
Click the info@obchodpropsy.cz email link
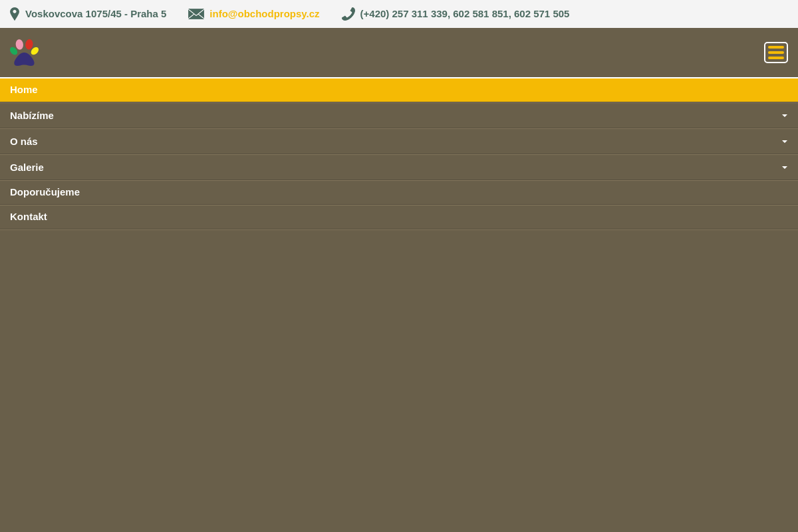coord(264,14)
